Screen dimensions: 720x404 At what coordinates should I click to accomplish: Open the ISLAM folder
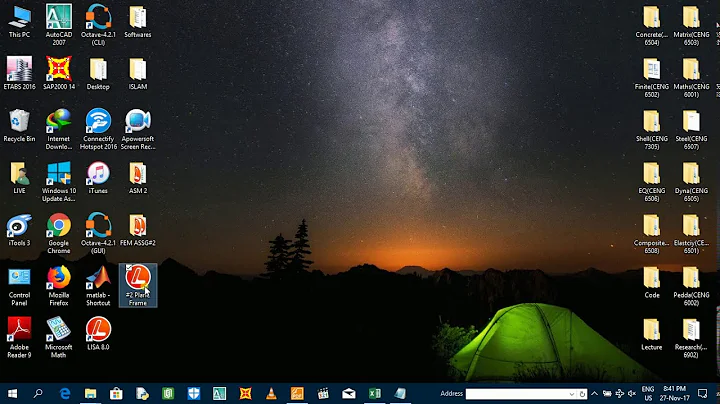138,73
